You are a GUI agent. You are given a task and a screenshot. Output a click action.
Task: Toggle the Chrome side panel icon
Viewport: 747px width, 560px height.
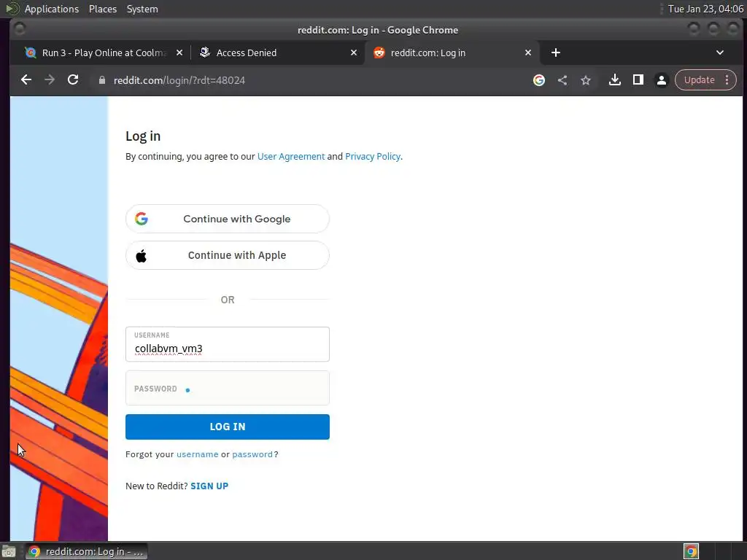pos(638,80)
